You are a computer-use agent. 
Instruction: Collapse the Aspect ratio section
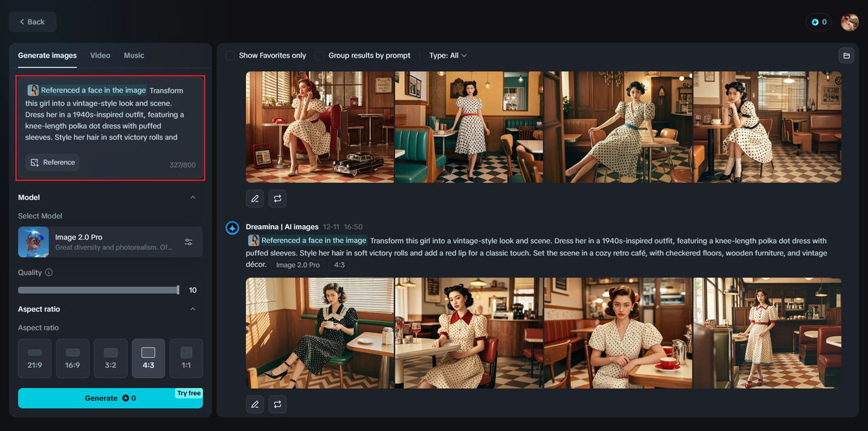click(193, 310)
